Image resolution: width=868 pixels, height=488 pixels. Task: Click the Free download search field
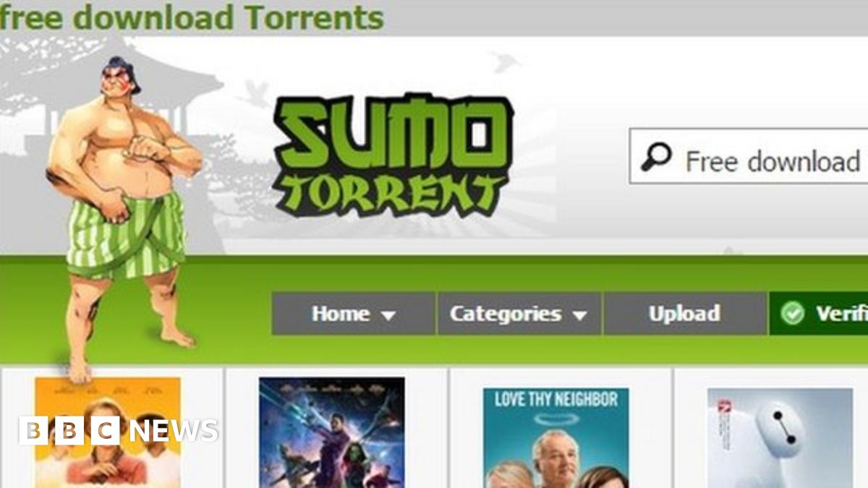click(749, 156)
